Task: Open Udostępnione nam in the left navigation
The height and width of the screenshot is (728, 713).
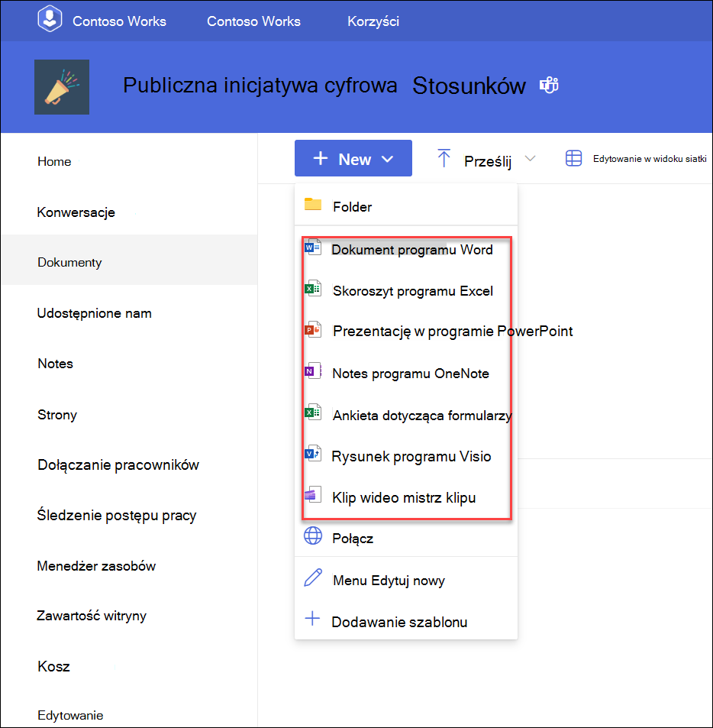Action: click(94, 313)
